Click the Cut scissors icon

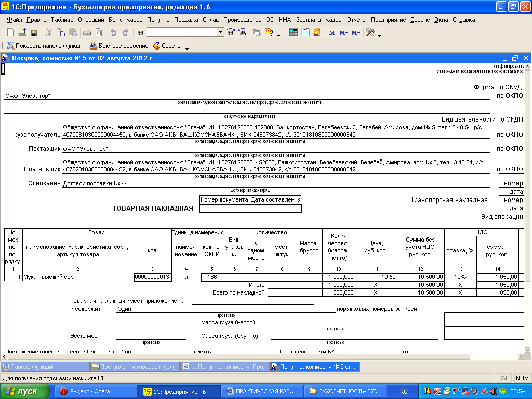(x=49, y=33)
